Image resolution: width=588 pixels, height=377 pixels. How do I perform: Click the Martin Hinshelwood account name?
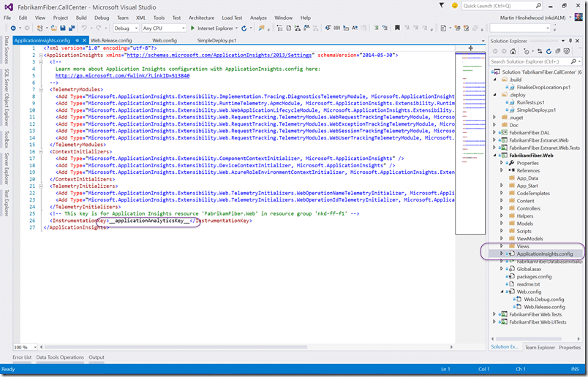pos(533,18)
